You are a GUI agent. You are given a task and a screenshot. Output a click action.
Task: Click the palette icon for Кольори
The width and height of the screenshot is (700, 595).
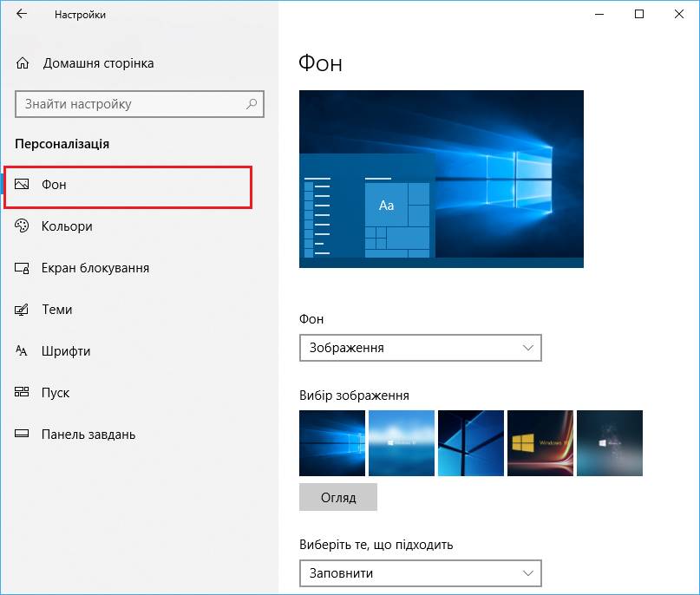click(22, 226)
